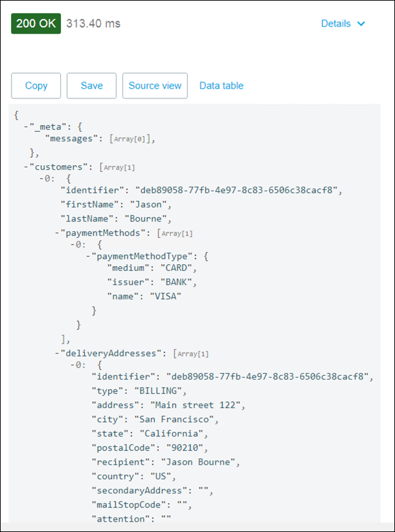Viewport: 395px width, 532px height.
Task: Switch to Source view
Action: pos(155,86)
